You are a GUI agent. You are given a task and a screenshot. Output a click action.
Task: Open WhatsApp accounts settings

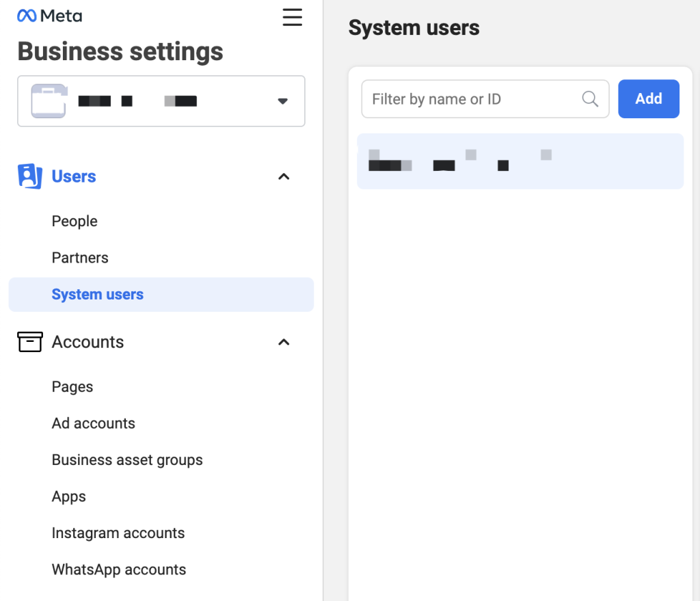[x=119, y=570]
